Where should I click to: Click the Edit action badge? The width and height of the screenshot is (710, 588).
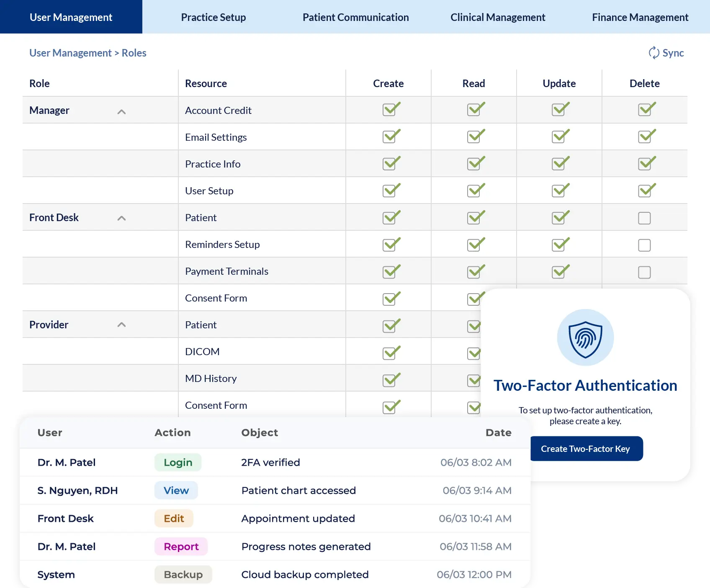174,518
